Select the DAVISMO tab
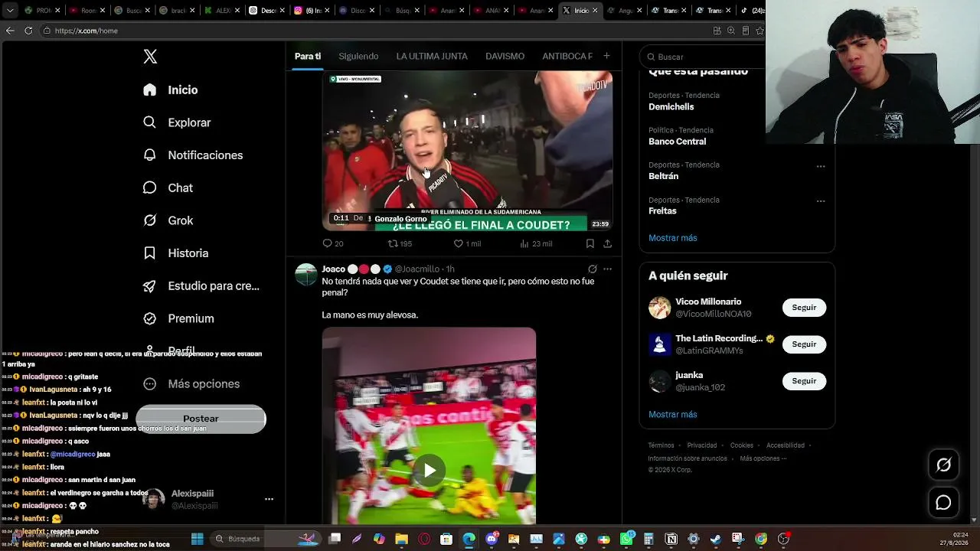 [x=505, y=56]
